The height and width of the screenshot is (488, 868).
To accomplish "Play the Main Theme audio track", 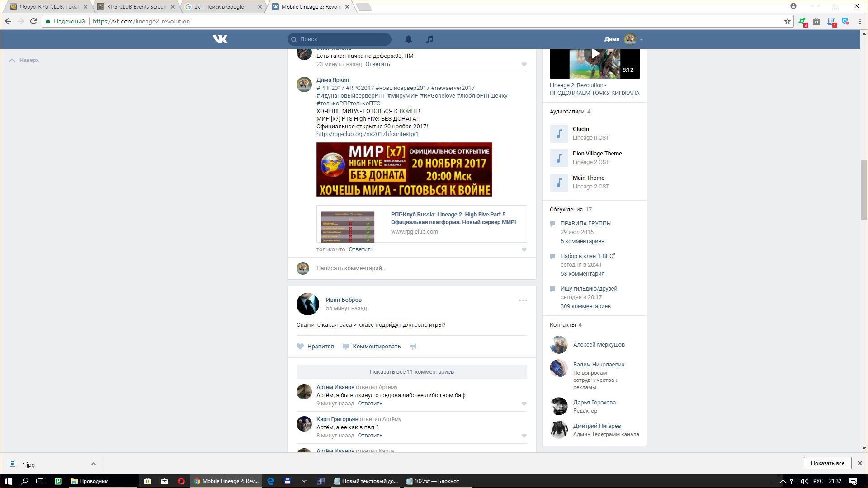I will (x=559, y=183).
